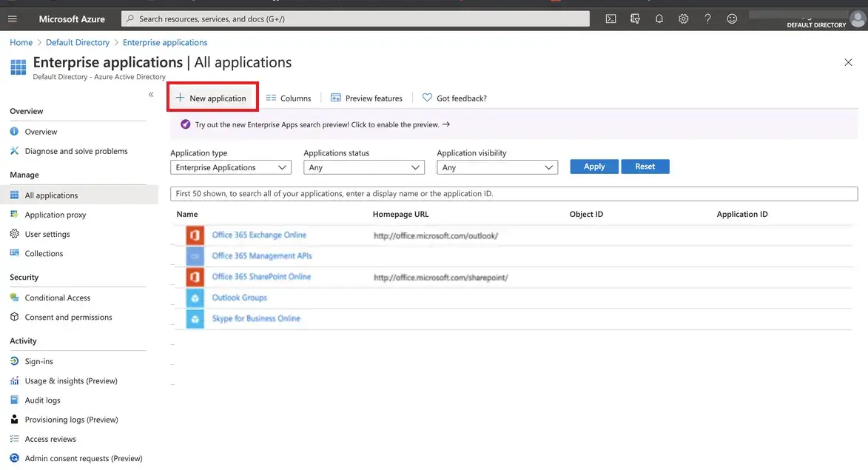The height and width of the screenshot is (470, 868).
Task: Open the Notifications bell icon
Action: (x=659, y=18)
